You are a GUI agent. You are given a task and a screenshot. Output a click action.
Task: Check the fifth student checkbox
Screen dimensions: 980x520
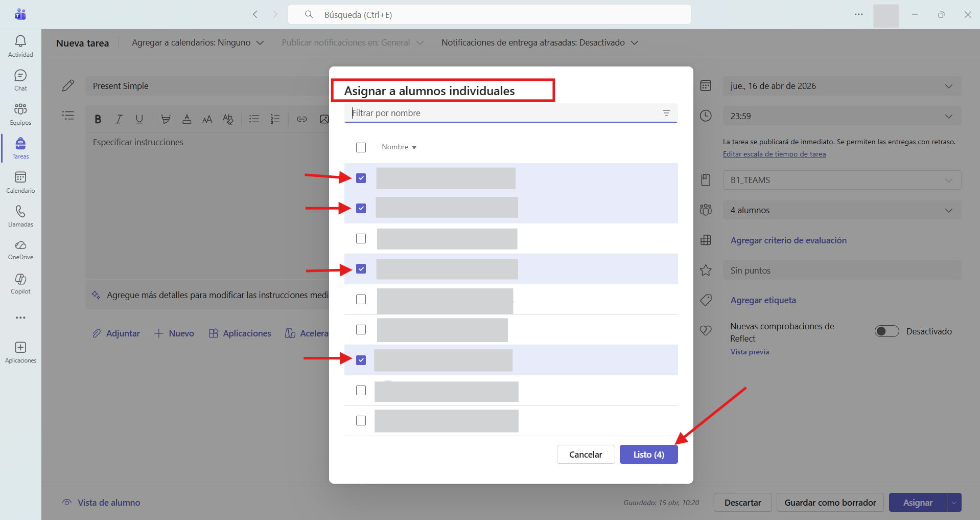click(x=361, y=299)
